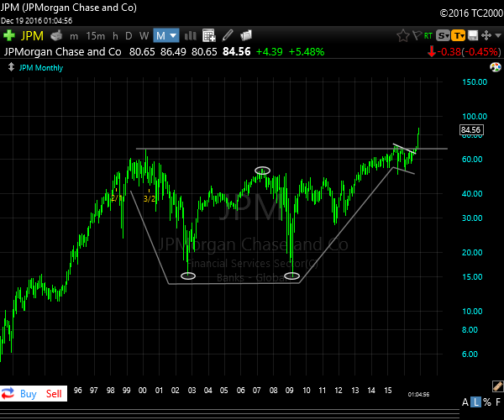Click the red down arrow change indicator
This screenshot has height=420, width=504.
click(432, 51)
